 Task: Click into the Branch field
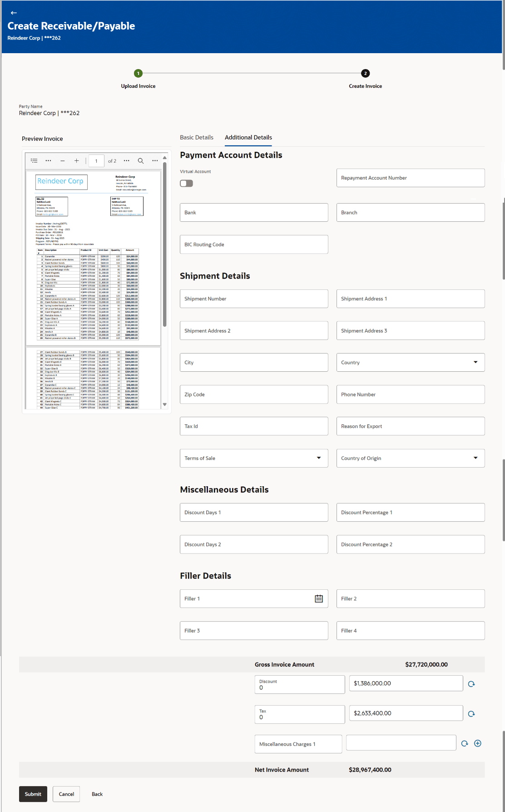point(411,212)
